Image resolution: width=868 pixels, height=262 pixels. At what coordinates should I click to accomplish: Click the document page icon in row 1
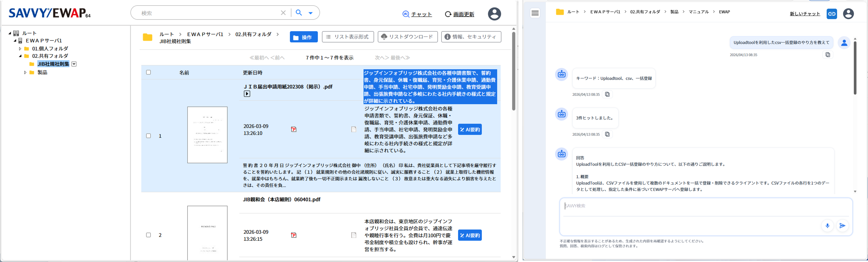[x=353, y=129]
